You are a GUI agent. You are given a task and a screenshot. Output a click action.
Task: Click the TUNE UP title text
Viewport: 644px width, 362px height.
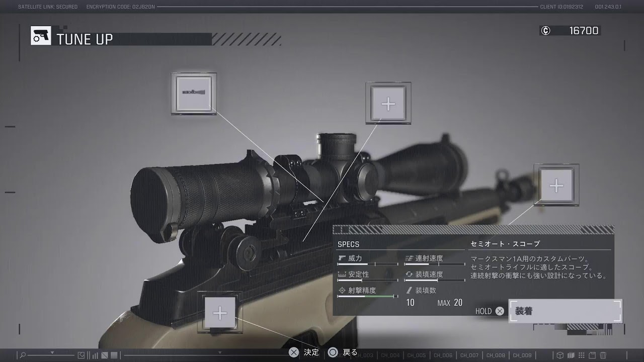coord(85,39)
